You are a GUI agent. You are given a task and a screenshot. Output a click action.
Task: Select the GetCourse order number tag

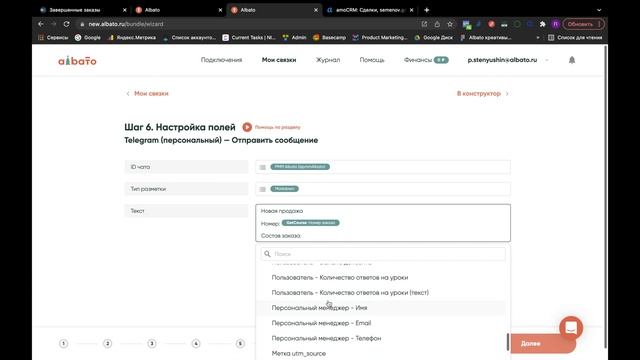pos(311,223)
